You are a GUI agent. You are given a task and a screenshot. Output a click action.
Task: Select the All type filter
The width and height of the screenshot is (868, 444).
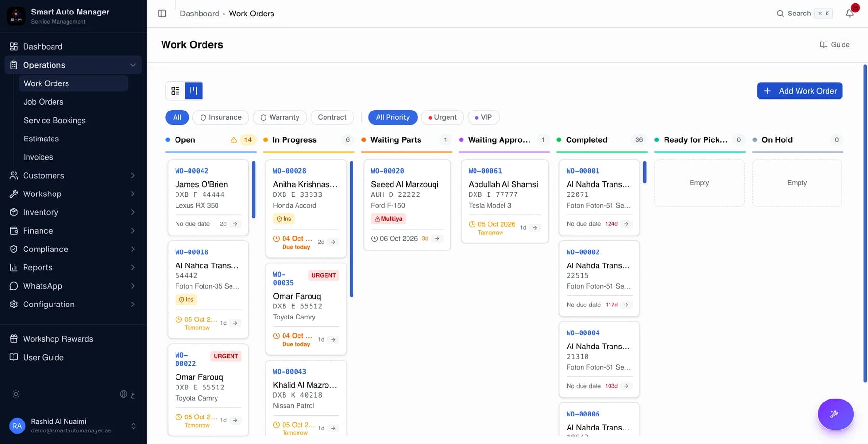coord(177,117)
